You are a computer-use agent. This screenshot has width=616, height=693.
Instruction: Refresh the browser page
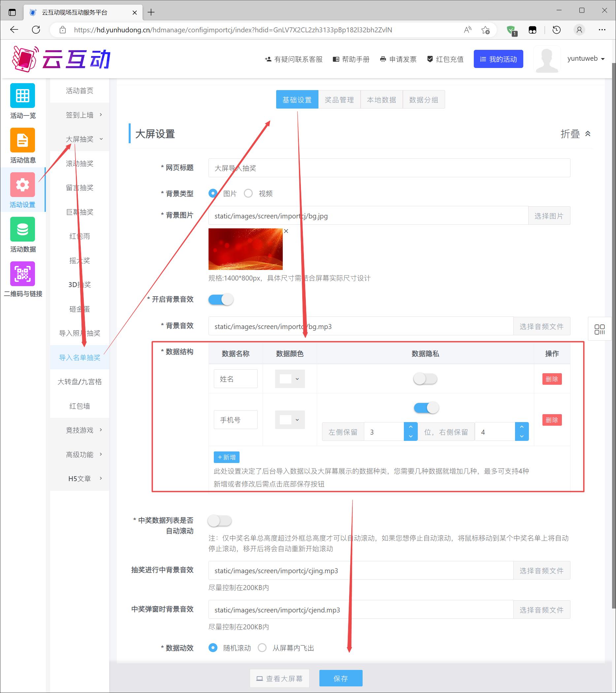click(x=36, y=30)
